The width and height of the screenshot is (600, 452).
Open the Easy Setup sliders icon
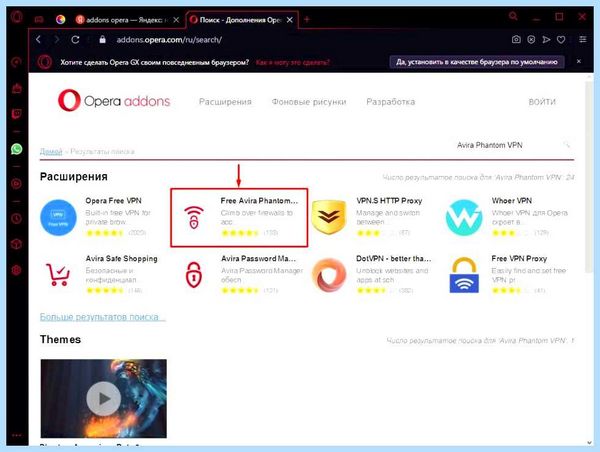583,39
